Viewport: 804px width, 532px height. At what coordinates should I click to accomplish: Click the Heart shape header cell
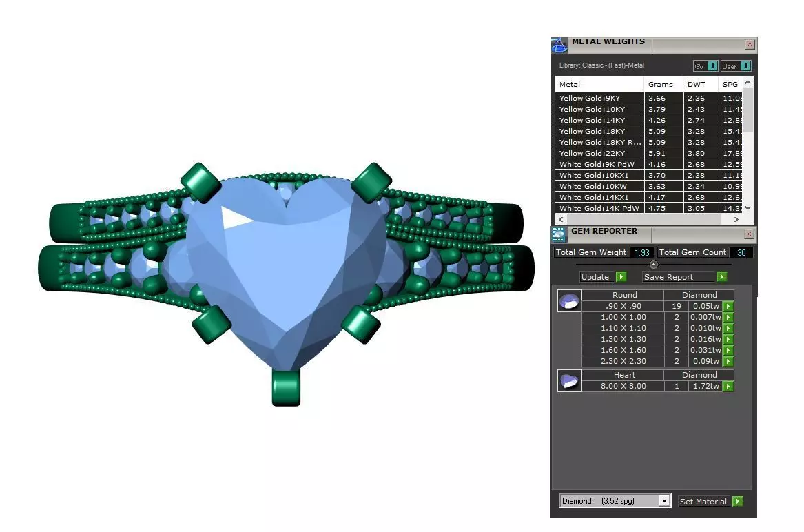point(624,375)
